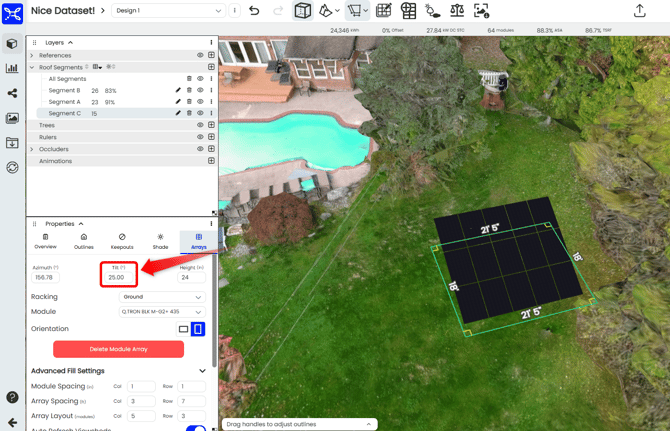Open the Racking dropdown showing Ground
670x431 pixels.
[x=162, y=297]
